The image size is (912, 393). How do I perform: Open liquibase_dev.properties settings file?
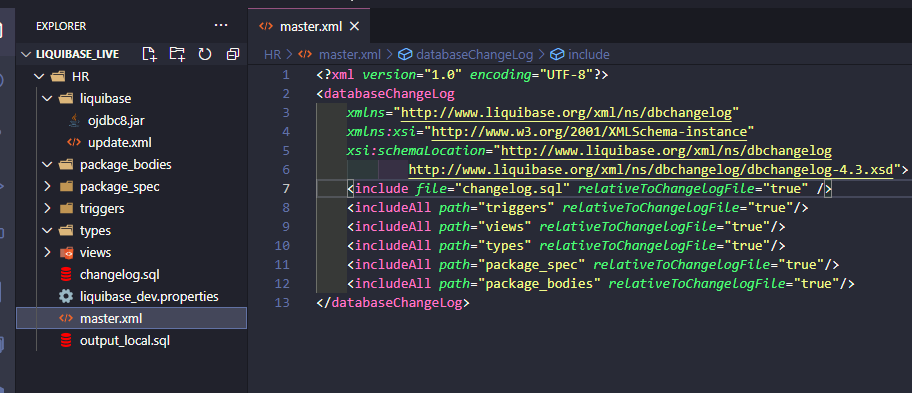138,296
